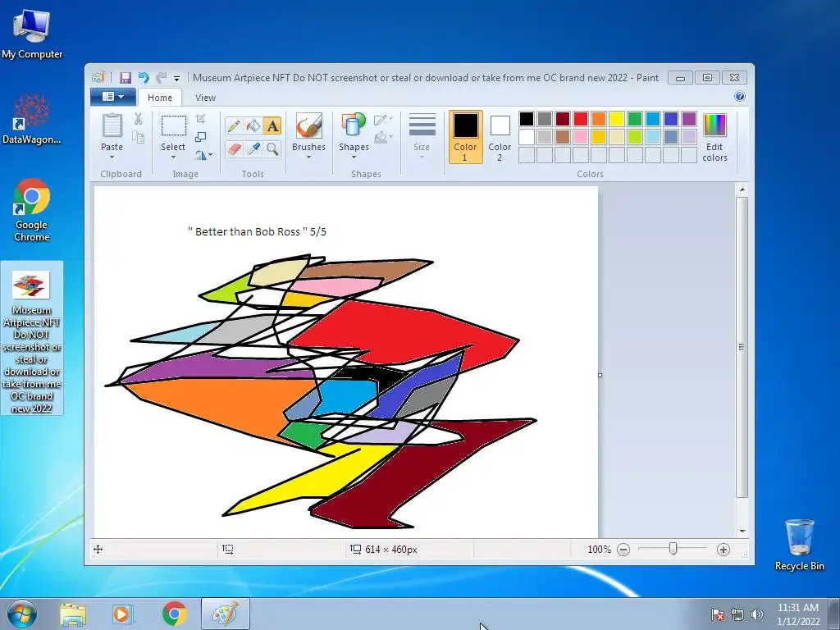The image size is (840, 630).
Task: Click the Paste clipboard icon
Action: point(112,126)
